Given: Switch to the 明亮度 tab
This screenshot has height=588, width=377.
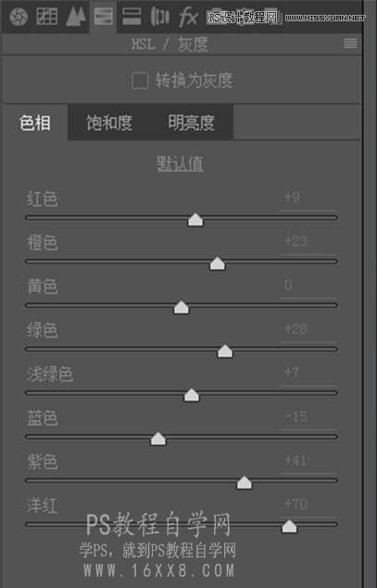Looking at the screenshot, I should point(192,122).
